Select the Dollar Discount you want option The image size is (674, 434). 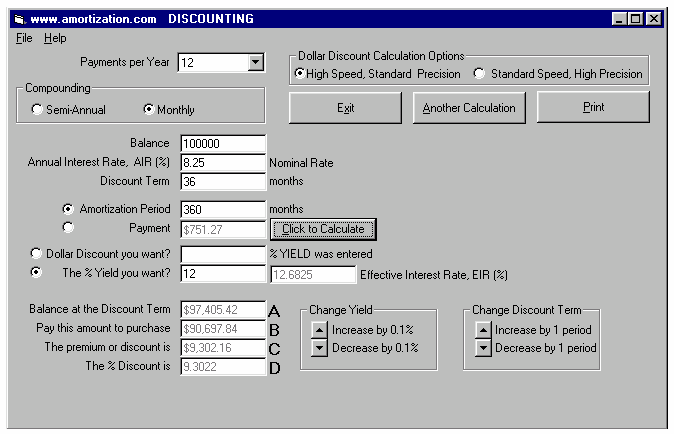pos(38,254)
